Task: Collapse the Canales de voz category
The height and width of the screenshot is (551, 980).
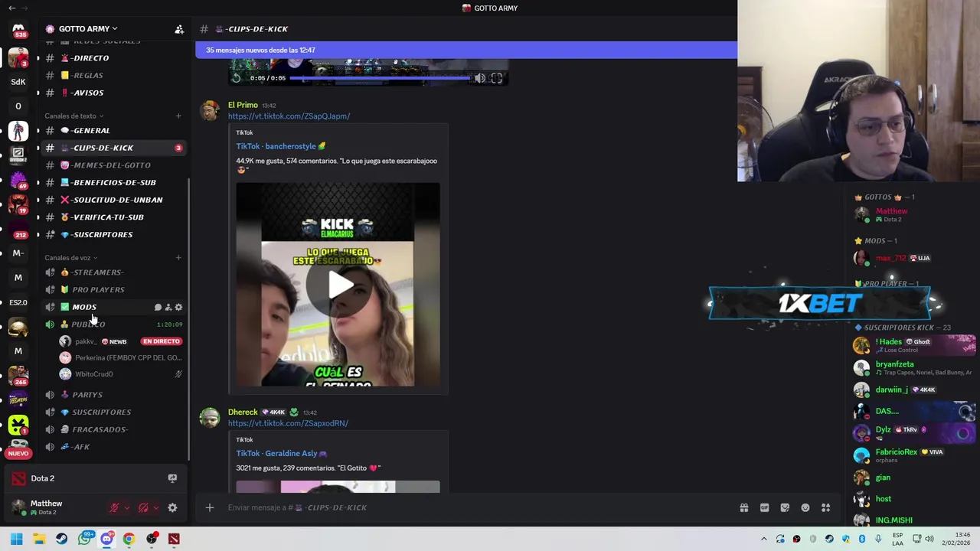Action: (x=70, y=258)
